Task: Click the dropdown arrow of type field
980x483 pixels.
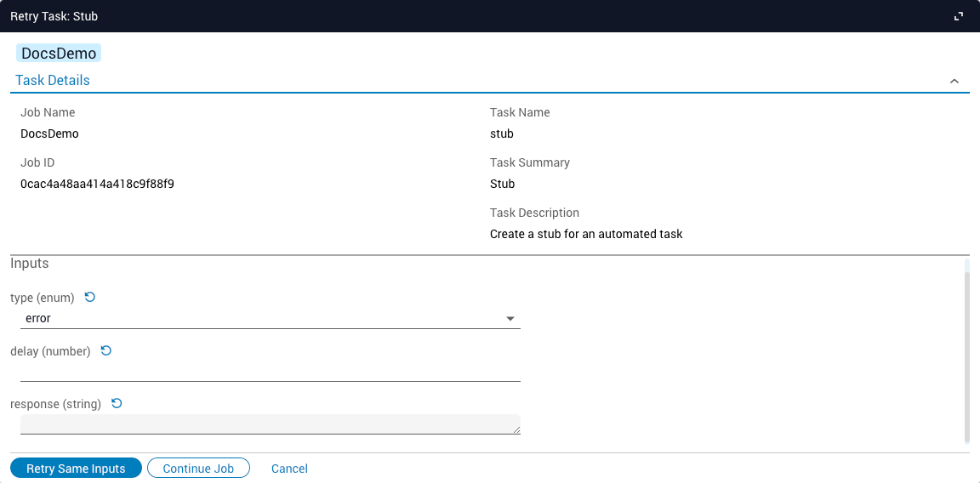Action: click(x=510, y=319)
